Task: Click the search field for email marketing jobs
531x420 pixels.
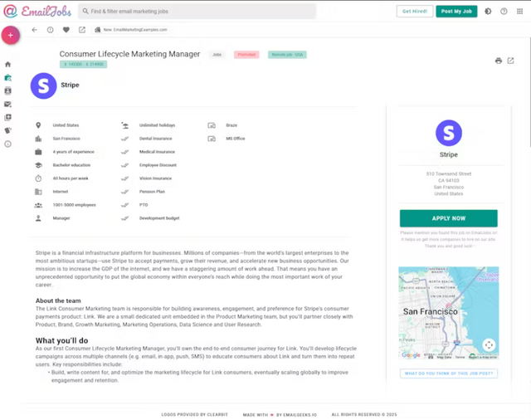Action: pos(197,11)
